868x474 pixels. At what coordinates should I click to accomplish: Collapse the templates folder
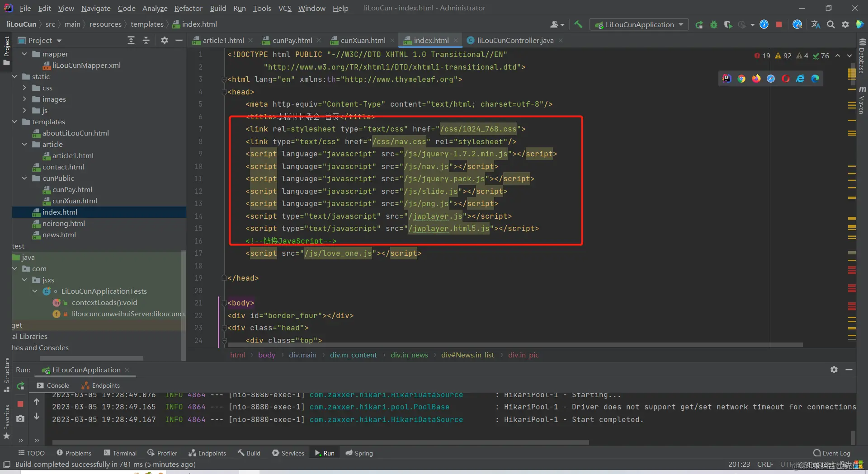(14, 122)
